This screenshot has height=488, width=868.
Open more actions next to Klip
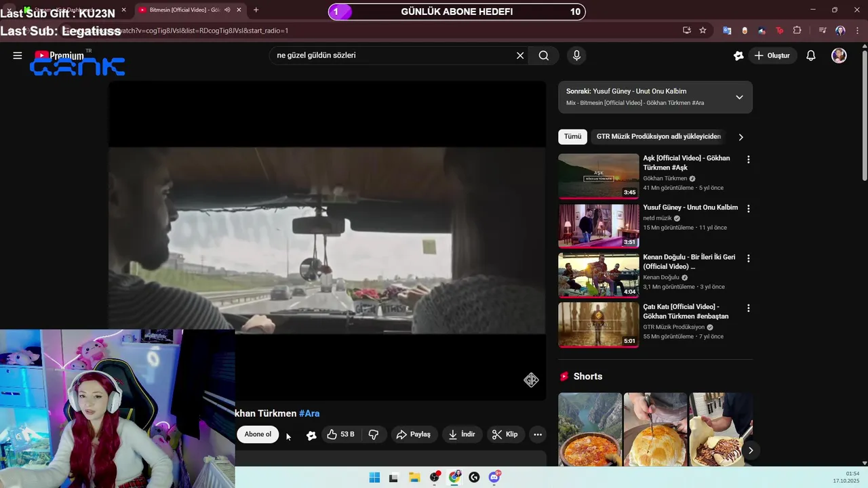pos(538,434)
